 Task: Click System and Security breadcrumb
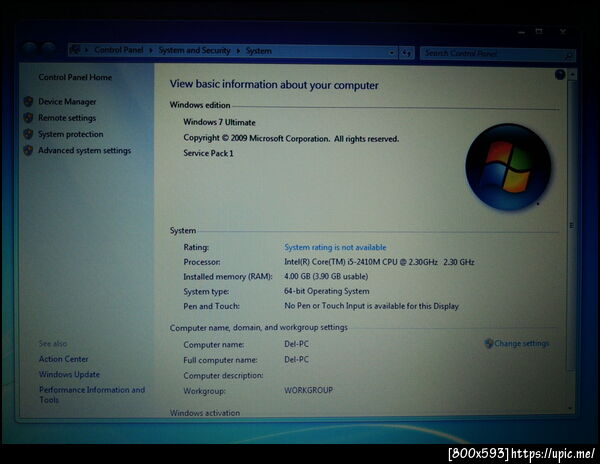click(x=194, y=50)
